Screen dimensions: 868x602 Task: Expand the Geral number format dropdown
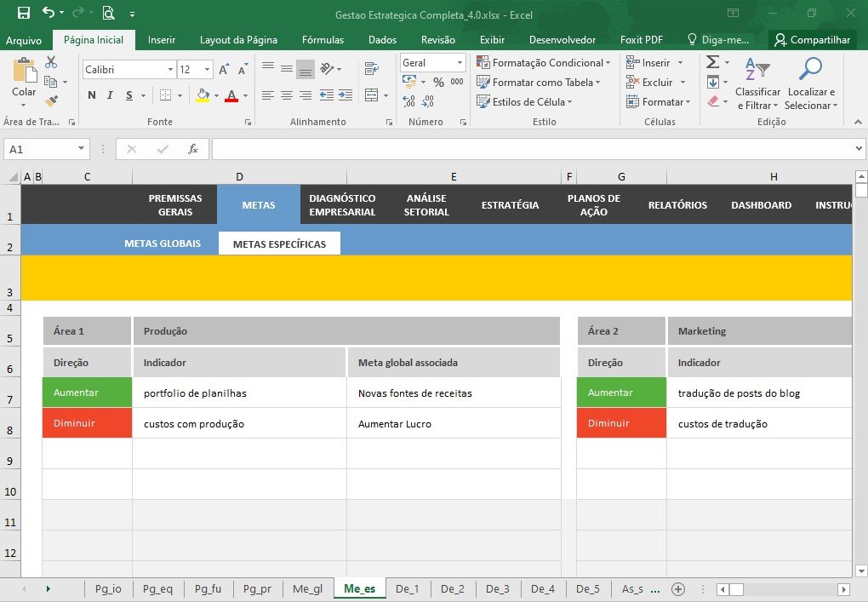coord(460,62)
